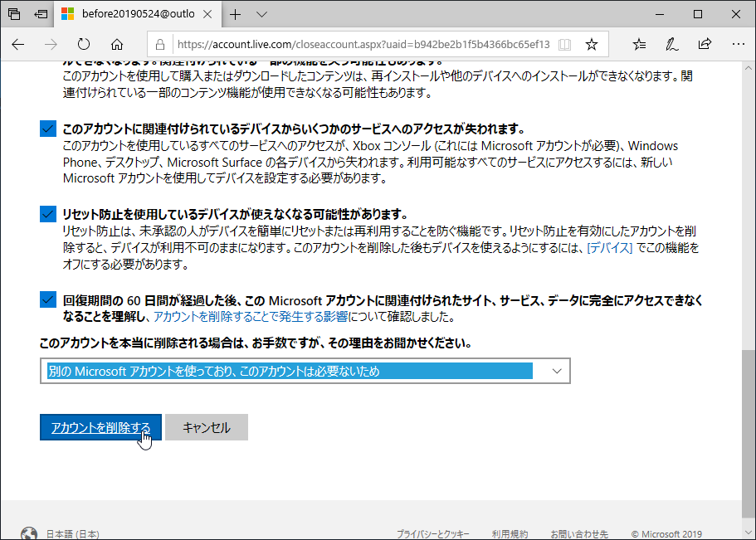Close the before20190524@outlook tab
This screenshot has width=756, height=540.
207,14
